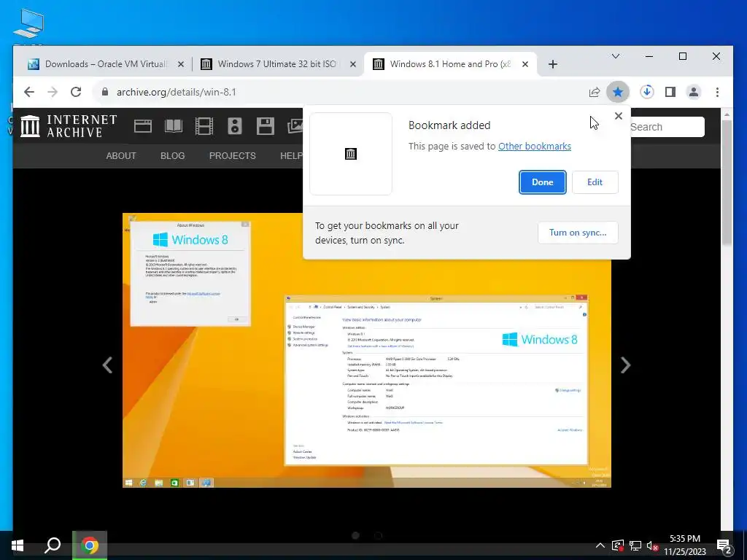Image resolution: width=747 pixels, height=560 pixels.
Task: Click the forward navigation arrow
Action: click(53, 92)
